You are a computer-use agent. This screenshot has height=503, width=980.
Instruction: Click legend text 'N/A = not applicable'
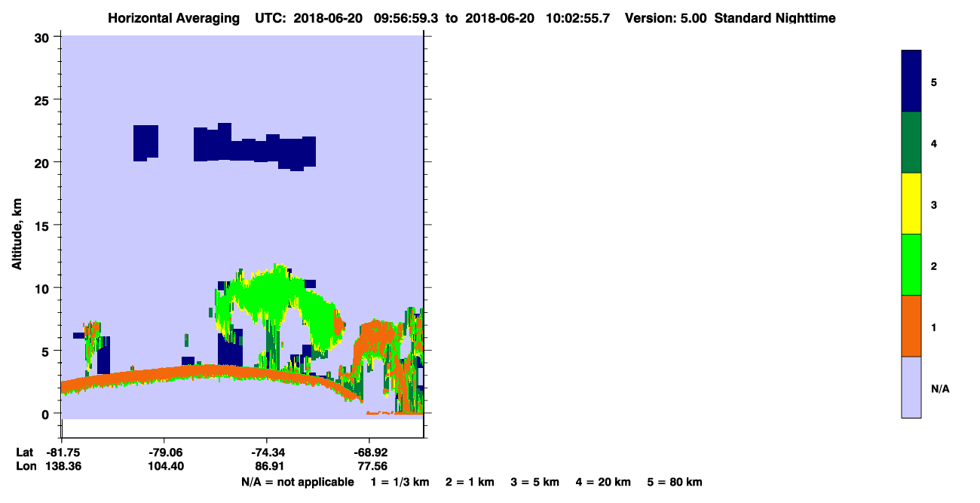click(x=297, y=482)
